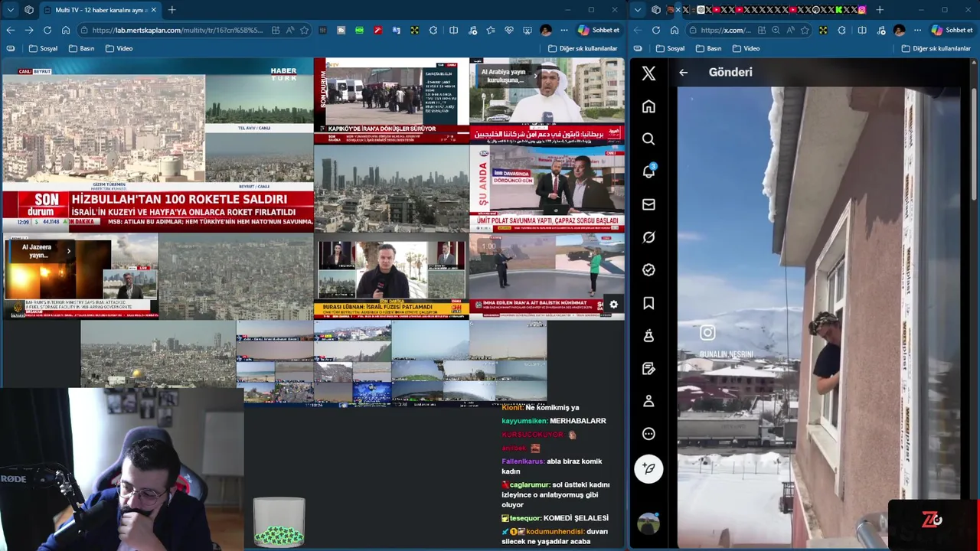Favorite the Multi TV page with star icon
Viewport: 980px width, 551px height.
305,31
